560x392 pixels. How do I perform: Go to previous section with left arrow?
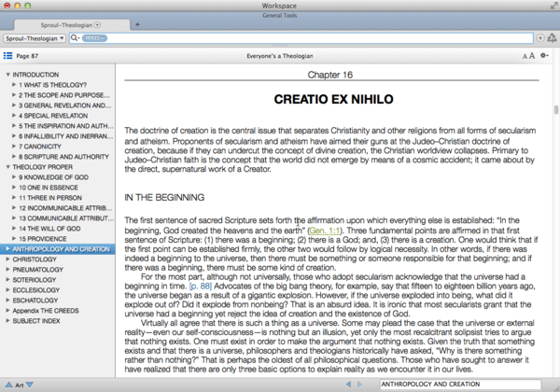(x=349, y=384)
